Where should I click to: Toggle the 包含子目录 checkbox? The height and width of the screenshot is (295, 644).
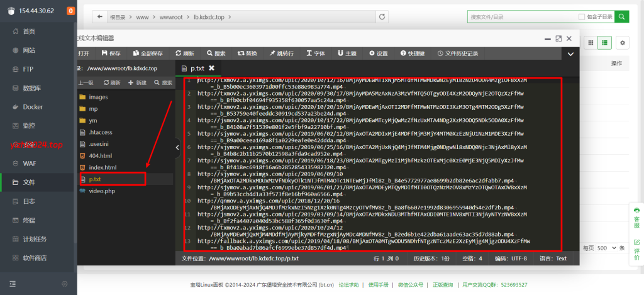[582, 17]
